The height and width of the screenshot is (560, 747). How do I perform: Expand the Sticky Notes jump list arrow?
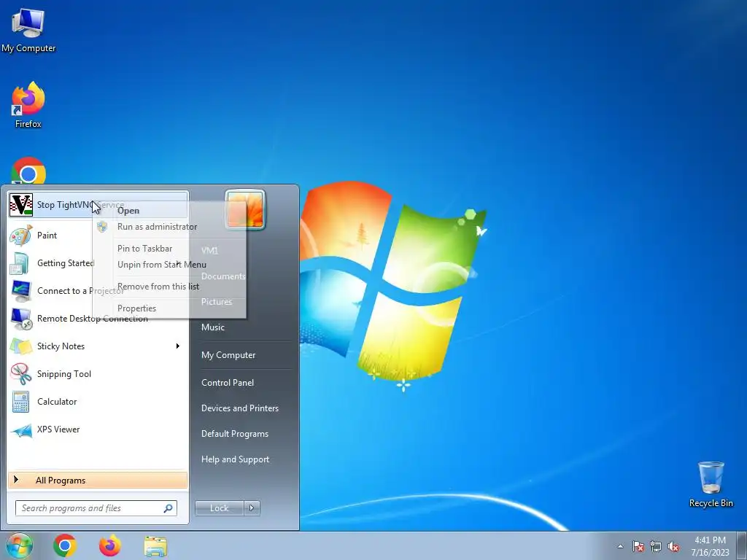pyautogui.click(x=178, y=346)
